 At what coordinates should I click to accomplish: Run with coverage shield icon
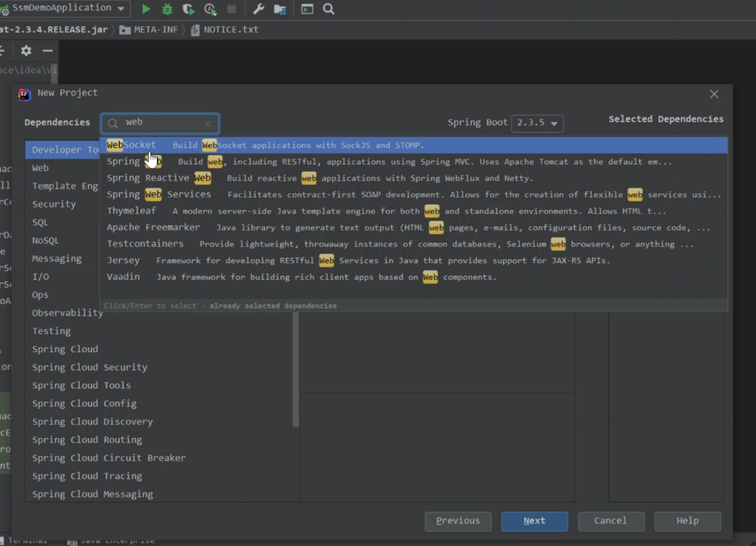tap(188, 9)
